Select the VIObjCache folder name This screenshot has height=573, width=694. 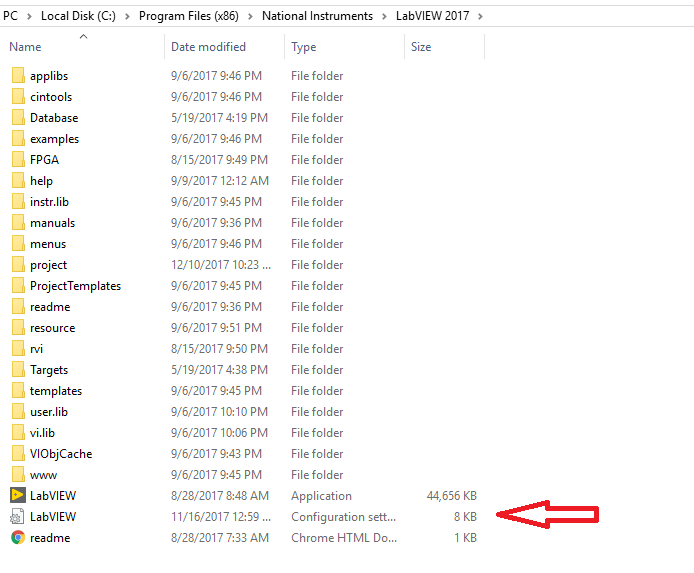[x=61, y=454]
